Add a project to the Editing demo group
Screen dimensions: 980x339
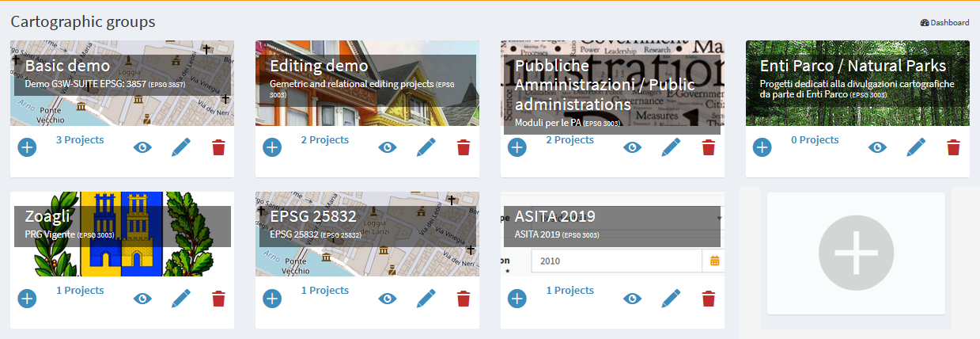pyautogui.click(x=272, y=147)
